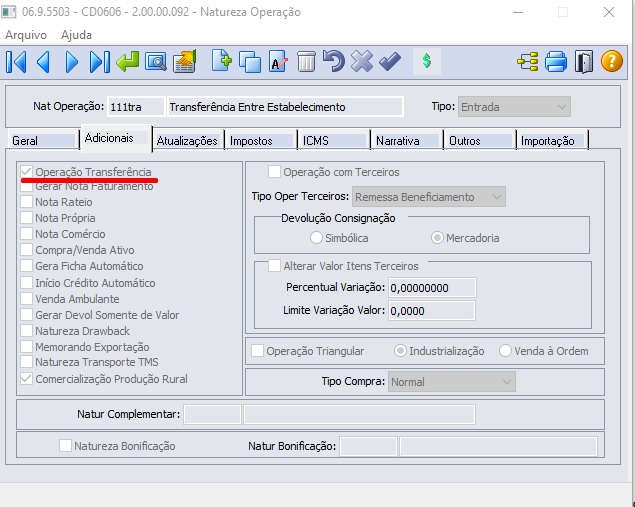This screenshot has height=507, width=635.
Task: Copy the current record icon
Action: 250,62
